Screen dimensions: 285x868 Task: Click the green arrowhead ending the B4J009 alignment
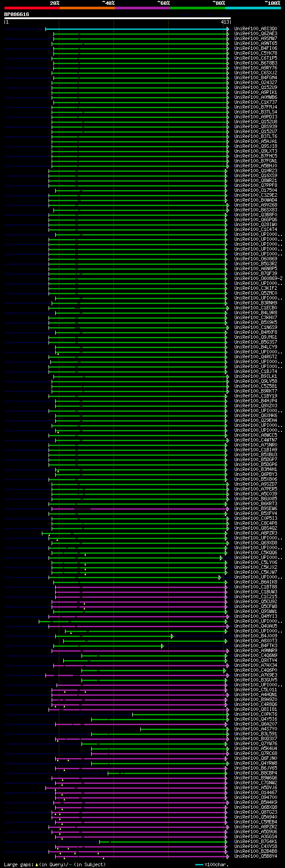click(172, 636)
